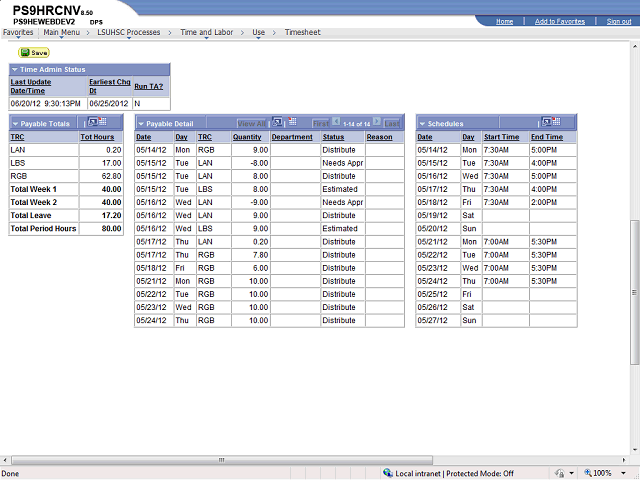Show previous row in Payable Detail

tap(335, 123)
